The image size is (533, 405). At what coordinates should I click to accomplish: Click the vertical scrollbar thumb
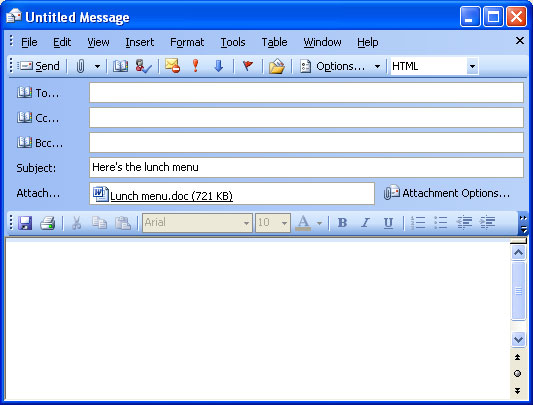[518, 291]
